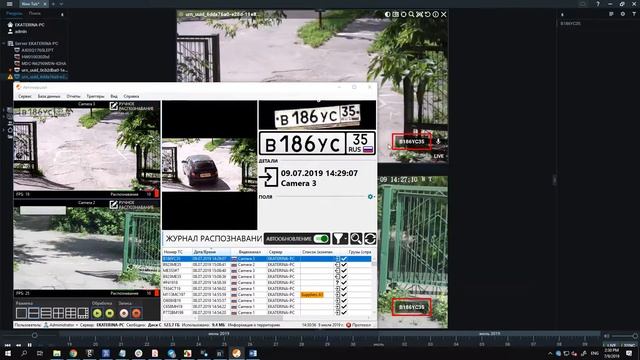
Task: Open help with the question mark icon
Action: point(598,4)
